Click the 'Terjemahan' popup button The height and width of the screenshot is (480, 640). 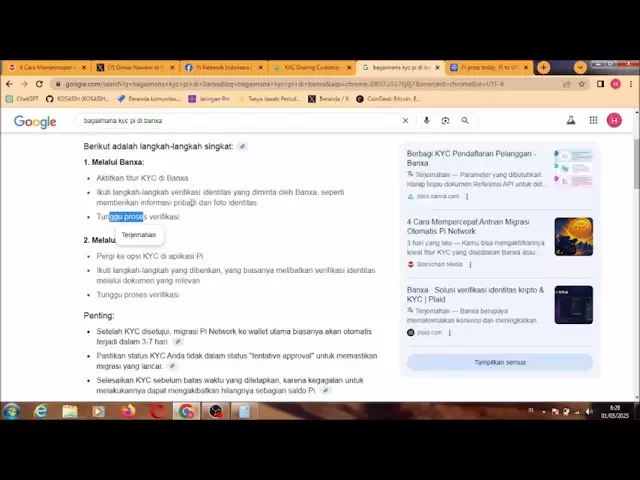[139, 235]
